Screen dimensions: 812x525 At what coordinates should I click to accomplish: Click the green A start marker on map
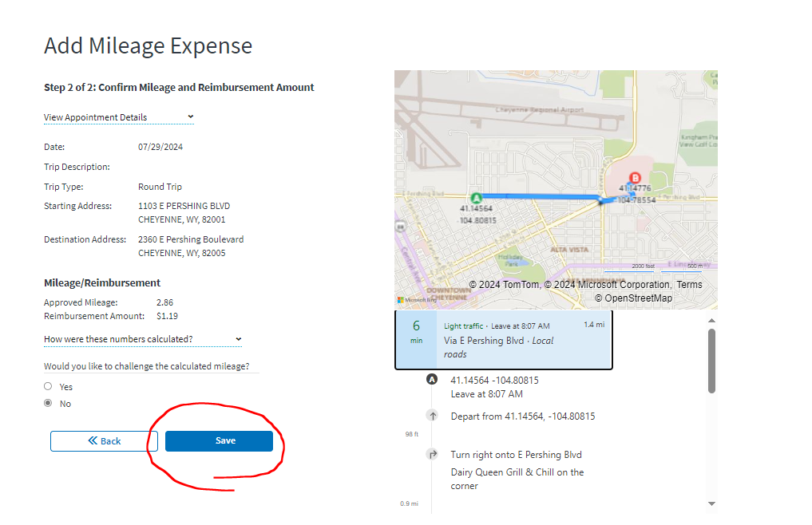477,197
